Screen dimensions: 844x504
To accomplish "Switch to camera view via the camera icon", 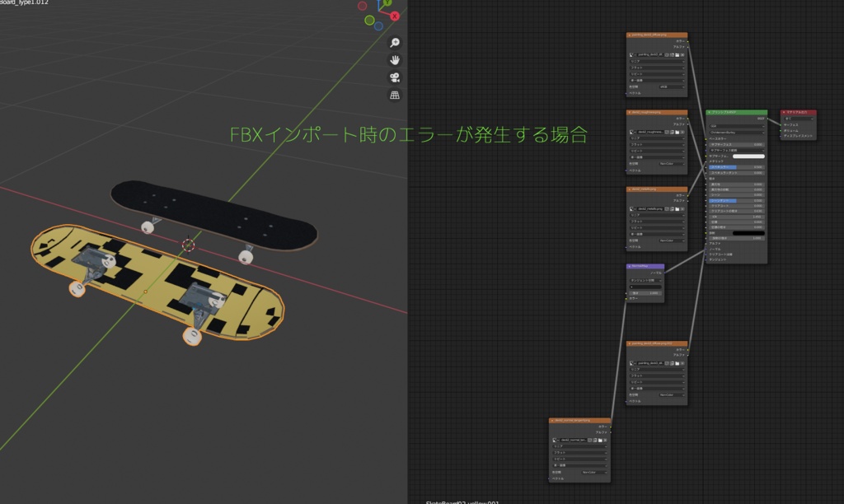I will coord(394,77).
